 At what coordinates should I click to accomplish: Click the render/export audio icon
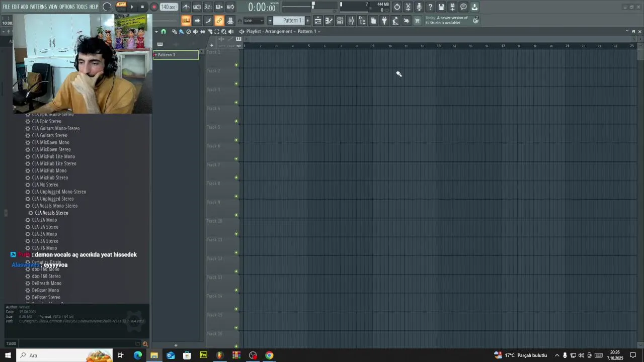452,7
